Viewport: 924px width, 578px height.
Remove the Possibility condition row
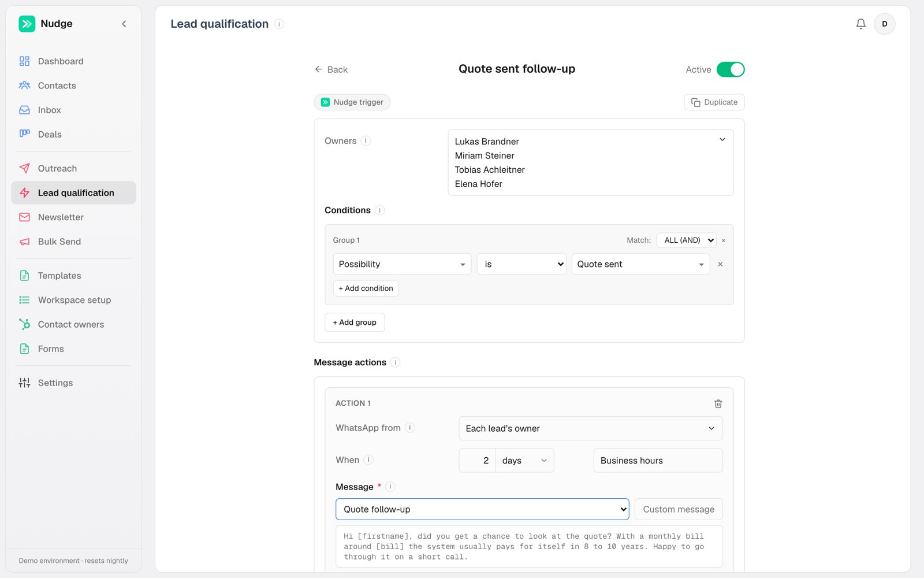720,264
